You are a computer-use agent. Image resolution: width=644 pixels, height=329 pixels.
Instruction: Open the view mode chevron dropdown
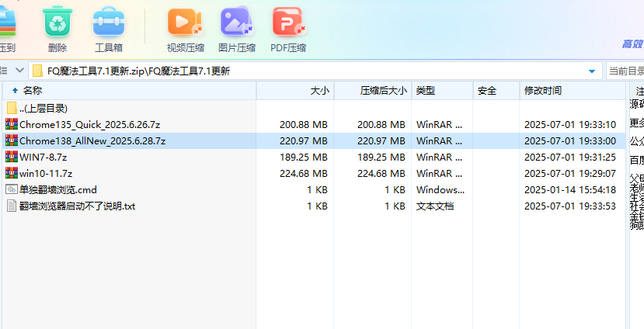click(x=19, y=71)
